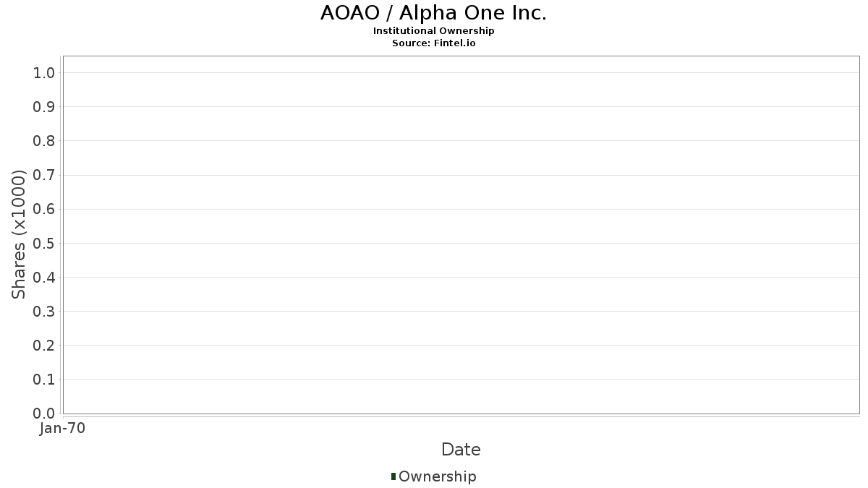
Task: Select the 0.6 y-axis tick label
Action: pos(44,209)
